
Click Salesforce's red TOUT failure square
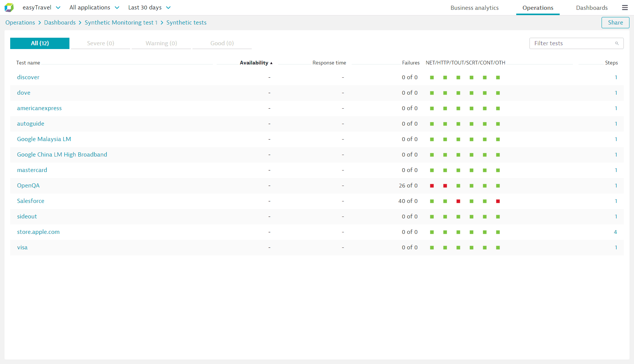point(459,201)
